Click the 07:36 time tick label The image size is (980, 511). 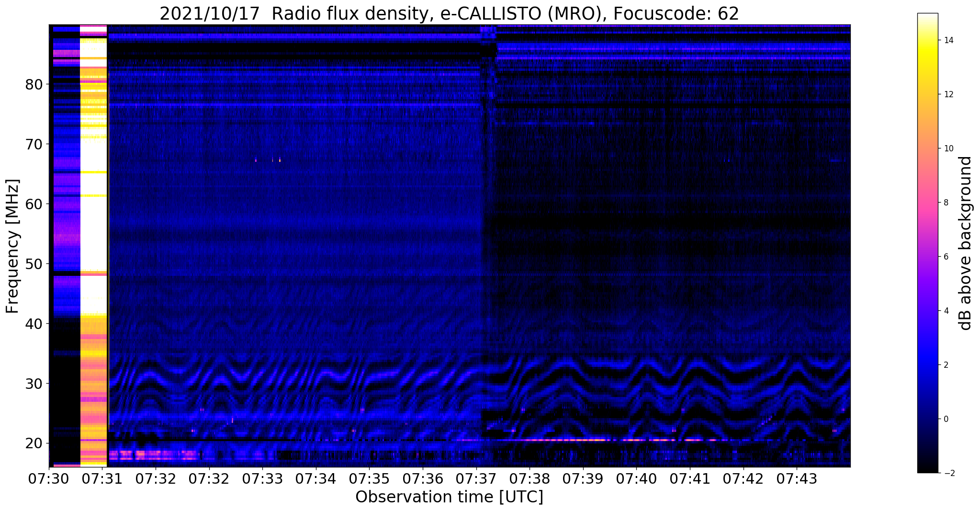click(423, 478)
